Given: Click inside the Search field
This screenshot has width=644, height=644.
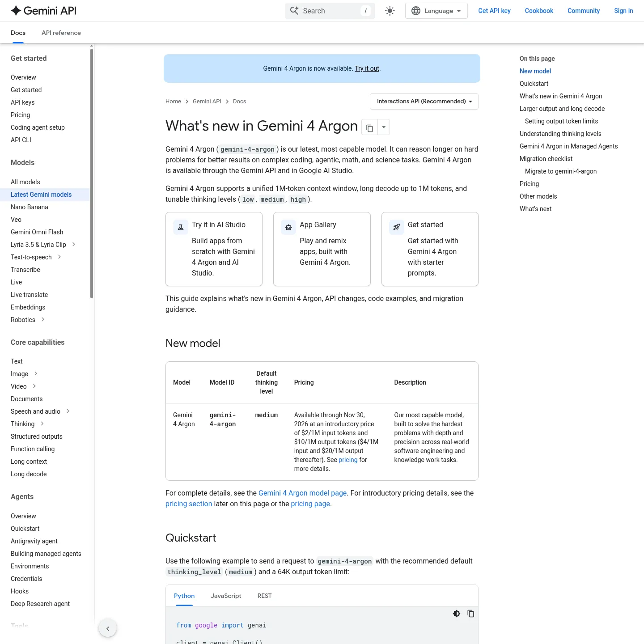Looking at the screenshot, I should coord(330,11).
